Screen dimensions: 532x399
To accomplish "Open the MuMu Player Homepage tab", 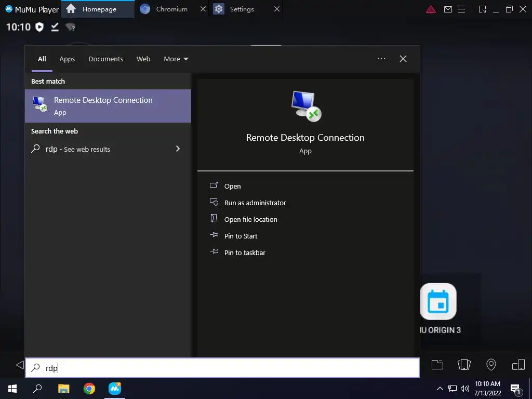I will [98, 9].
